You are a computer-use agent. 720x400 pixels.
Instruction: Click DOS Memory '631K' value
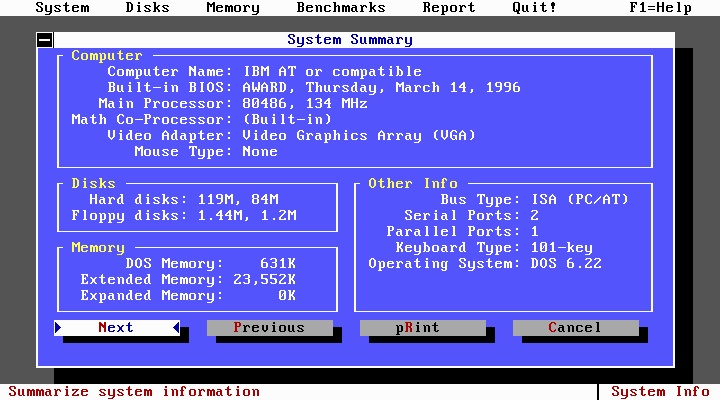coord(278,264)
